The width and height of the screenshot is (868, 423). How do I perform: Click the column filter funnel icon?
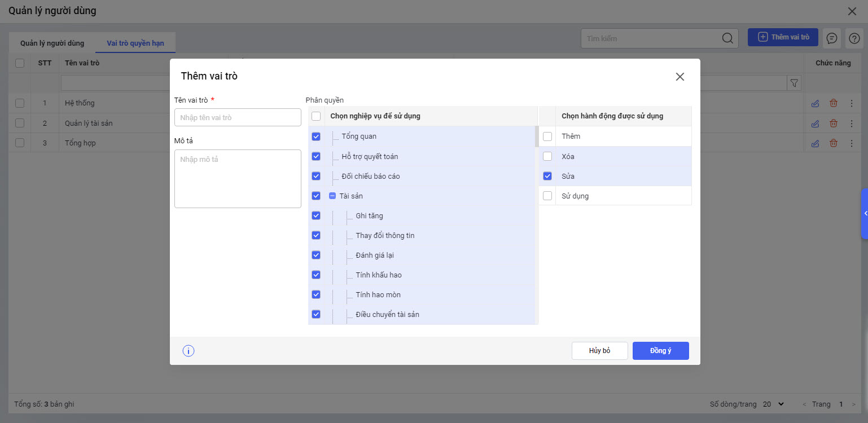click(795, 83)
